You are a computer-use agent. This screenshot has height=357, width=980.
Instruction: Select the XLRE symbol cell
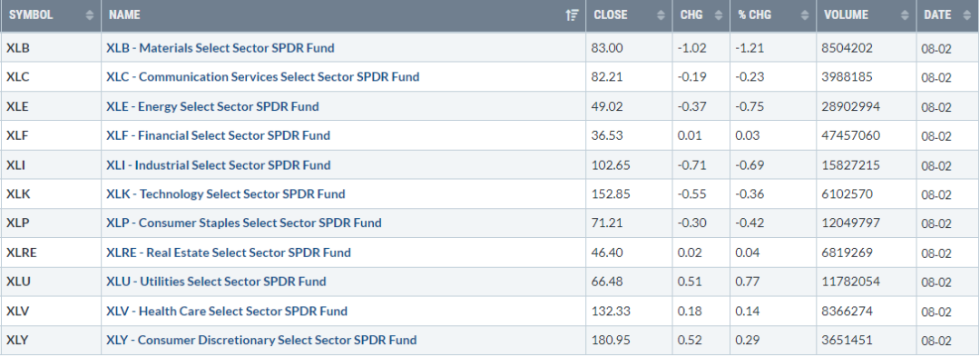(51, 253)
